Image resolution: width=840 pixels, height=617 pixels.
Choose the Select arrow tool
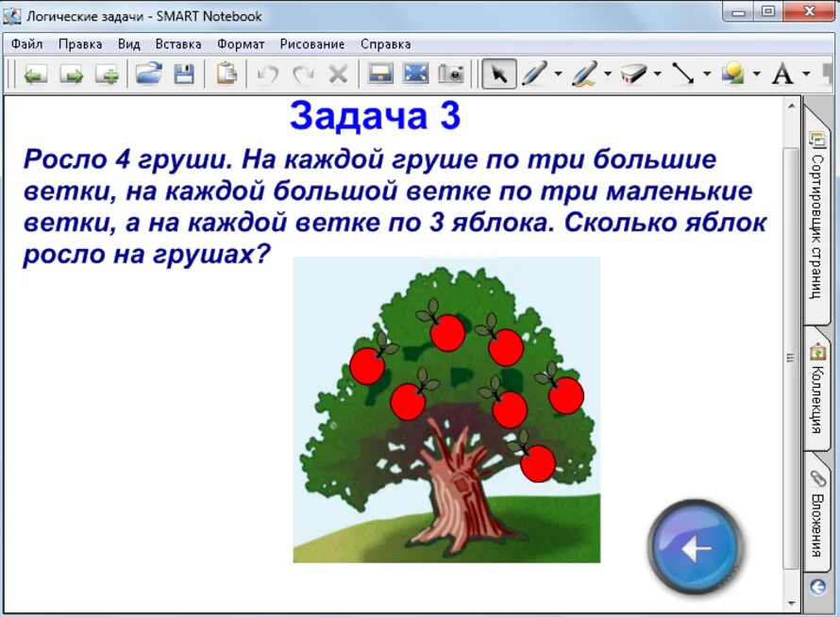pos(498,74)
